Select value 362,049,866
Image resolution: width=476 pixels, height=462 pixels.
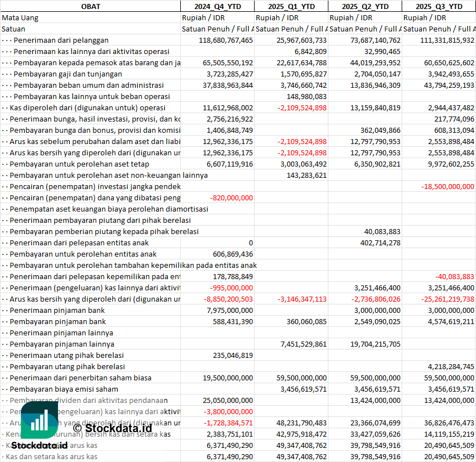coord(380,130)
